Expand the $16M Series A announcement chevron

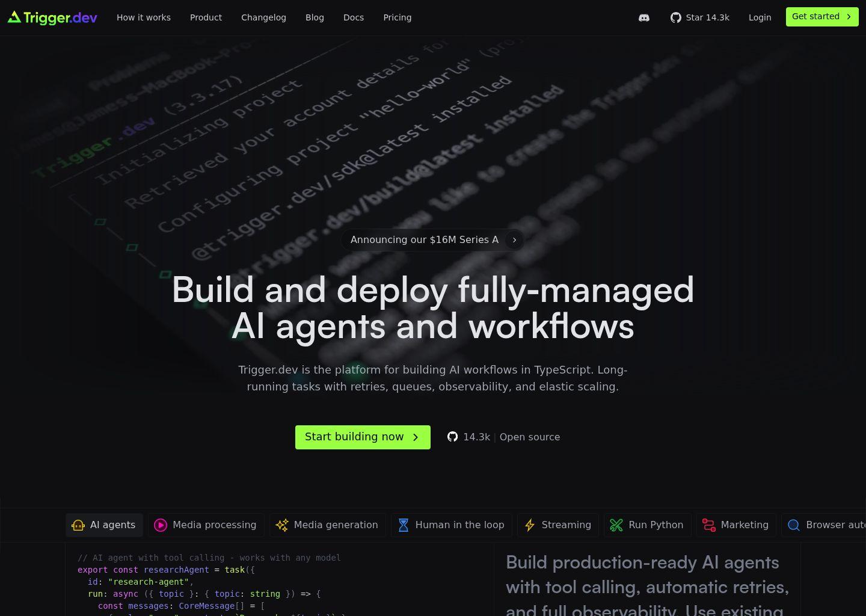tap(514, 240)
